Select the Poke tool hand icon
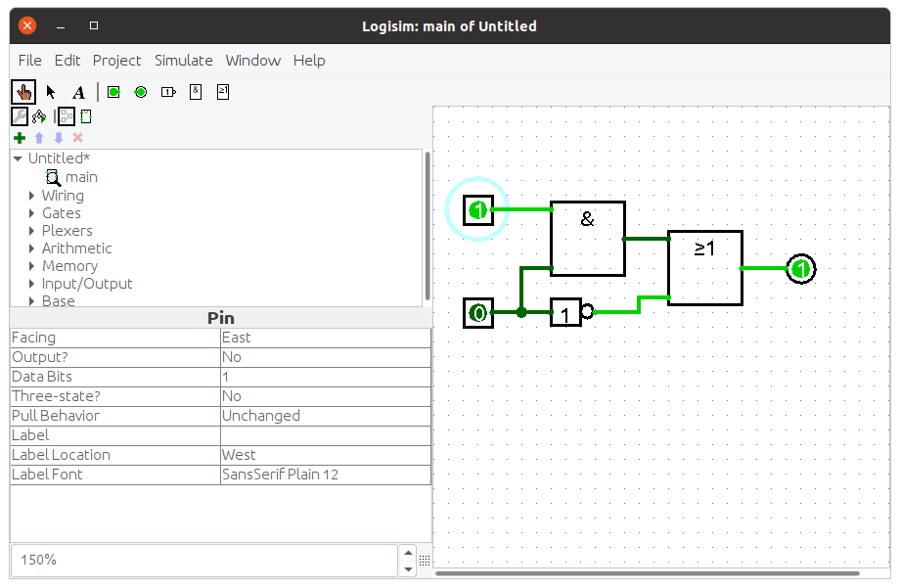The image size is (900, 588). tap(23, 92)
